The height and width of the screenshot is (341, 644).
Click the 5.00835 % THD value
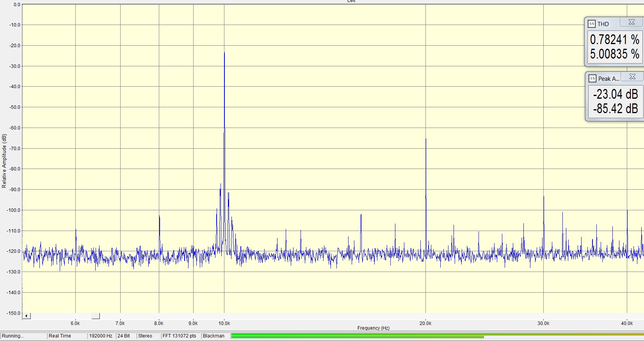[614, 54]
